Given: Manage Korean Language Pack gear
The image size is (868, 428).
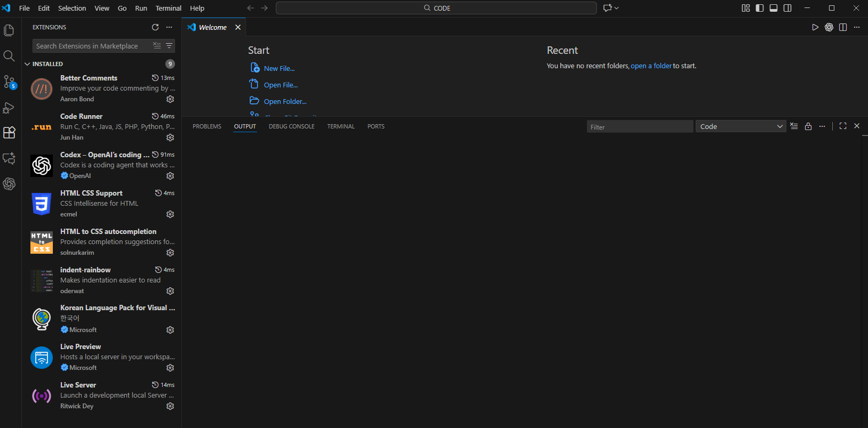Looking at the screenshot, I should (170, 330).
